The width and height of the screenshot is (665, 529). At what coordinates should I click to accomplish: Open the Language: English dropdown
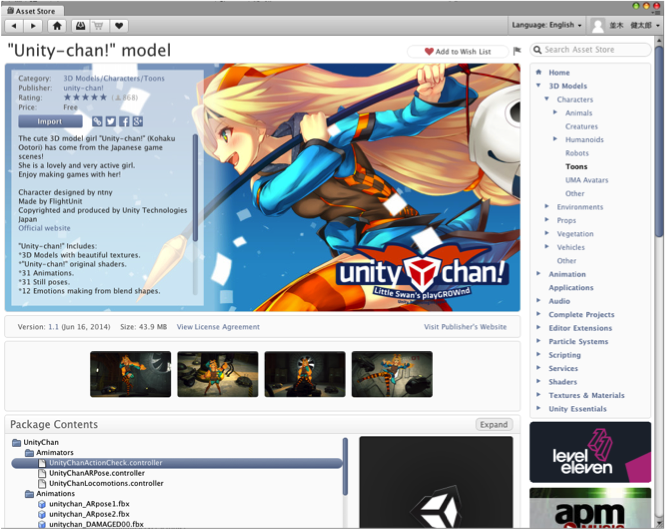click(x=547, y=25)
